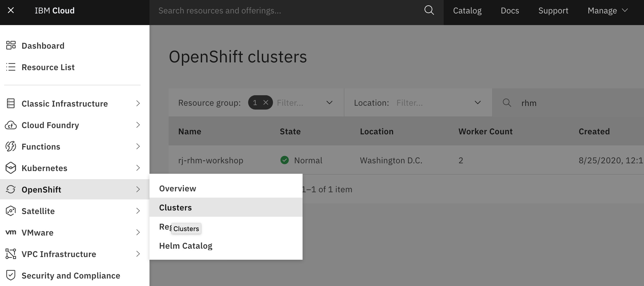Click the search magnifier icon in header
The width and height of the screenshot is (644, 286).
pos(429,10)
